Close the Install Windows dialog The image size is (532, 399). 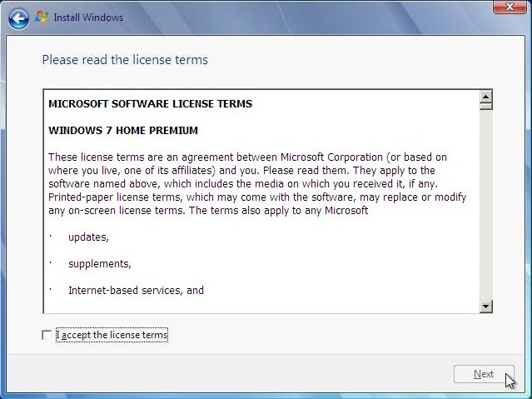[x=507, y=7]
